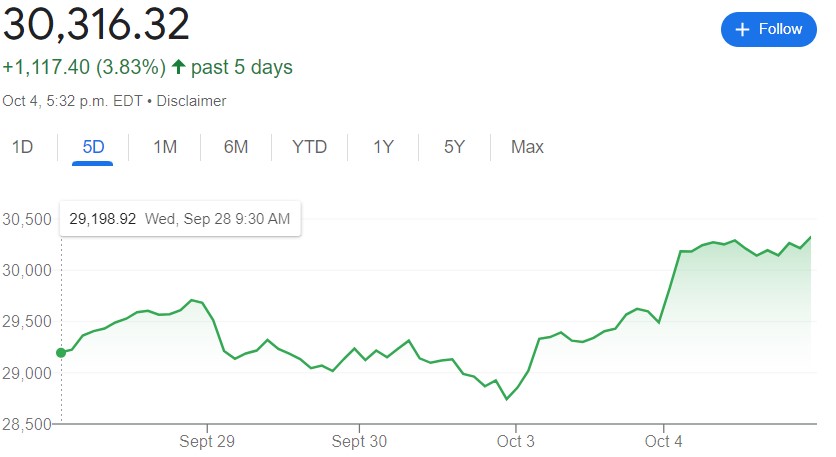836x457 pixels.
Task: Click the Sept 29 date axis label
Action: coord(207,441)
